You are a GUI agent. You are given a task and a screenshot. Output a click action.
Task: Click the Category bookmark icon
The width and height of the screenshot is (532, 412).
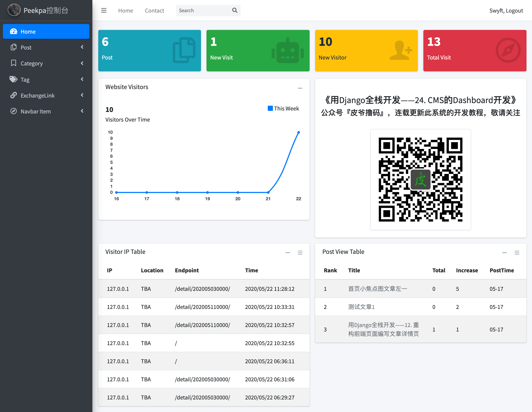14,63
